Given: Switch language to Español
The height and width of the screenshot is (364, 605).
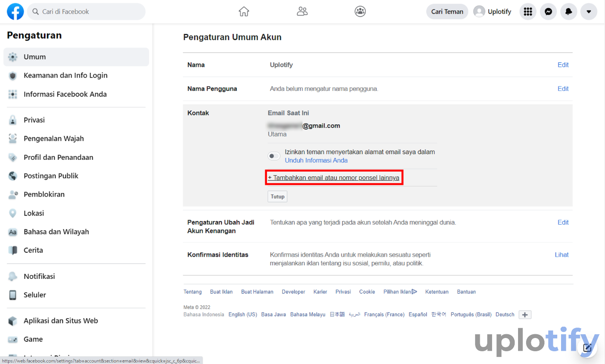Looking at the screenshot, I should [x=418, y=314].
